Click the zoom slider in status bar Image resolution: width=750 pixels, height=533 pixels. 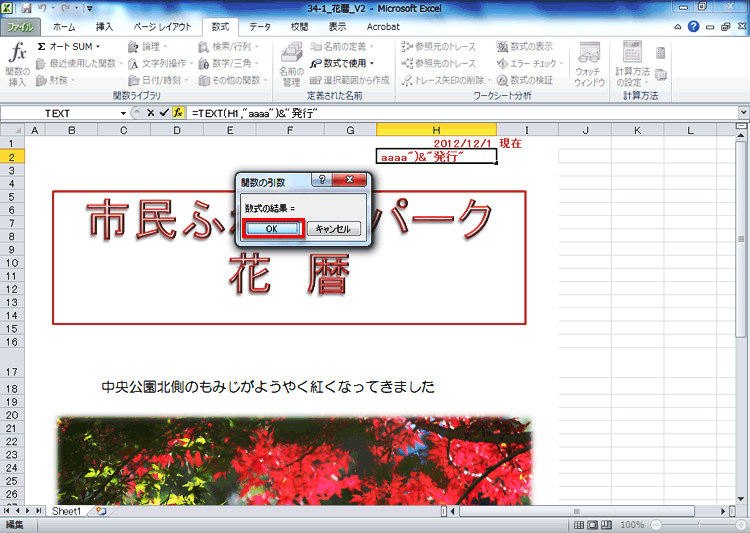[697, 525]
